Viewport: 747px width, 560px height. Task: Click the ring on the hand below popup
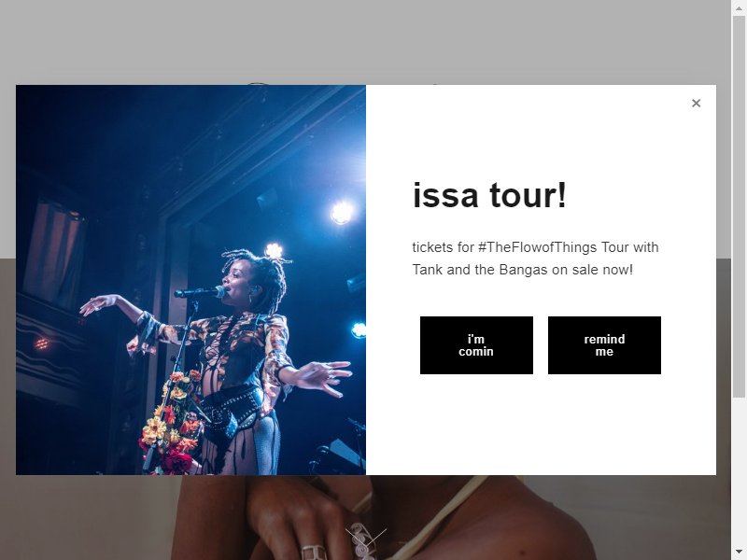[x=313, y=552]
